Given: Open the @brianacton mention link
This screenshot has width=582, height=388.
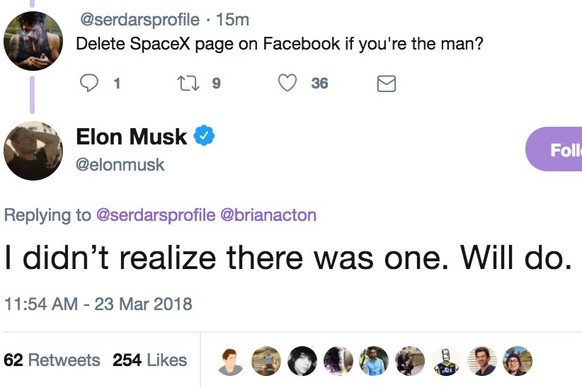Looking at the screenshot, I should tap(268, 215).
